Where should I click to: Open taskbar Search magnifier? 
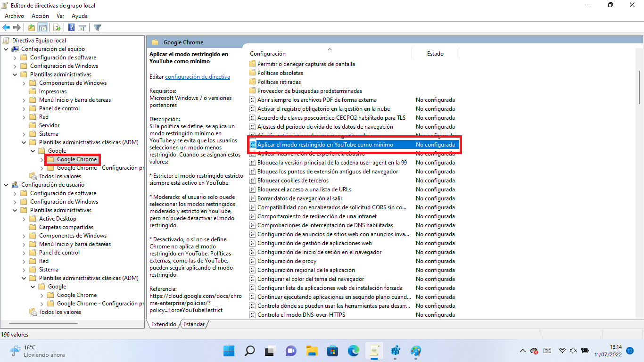tap(250, 351)
